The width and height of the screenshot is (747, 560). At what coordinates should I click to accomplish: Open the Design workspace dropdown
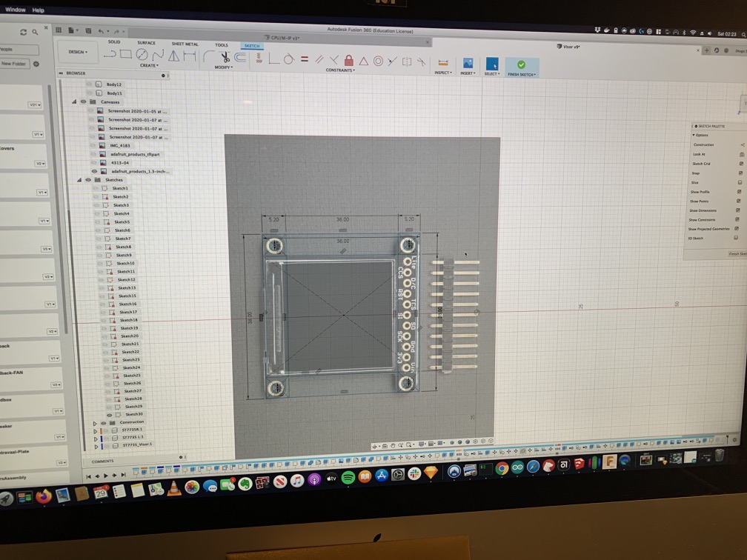click(78, 51)
